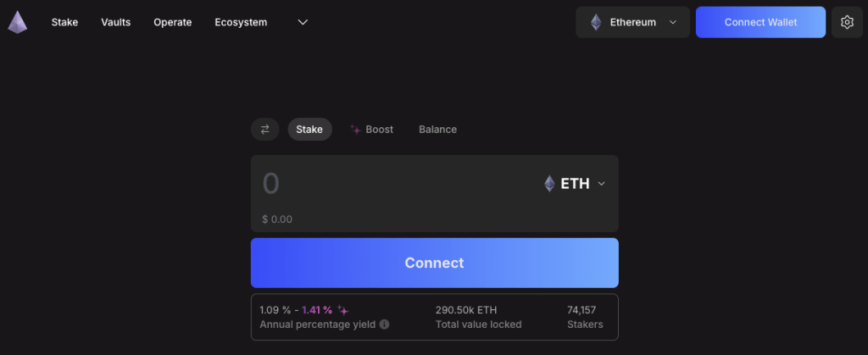Viewport: 868px width, 355px height.
Task: Open the settings gear icon
Action: [846, 22]
